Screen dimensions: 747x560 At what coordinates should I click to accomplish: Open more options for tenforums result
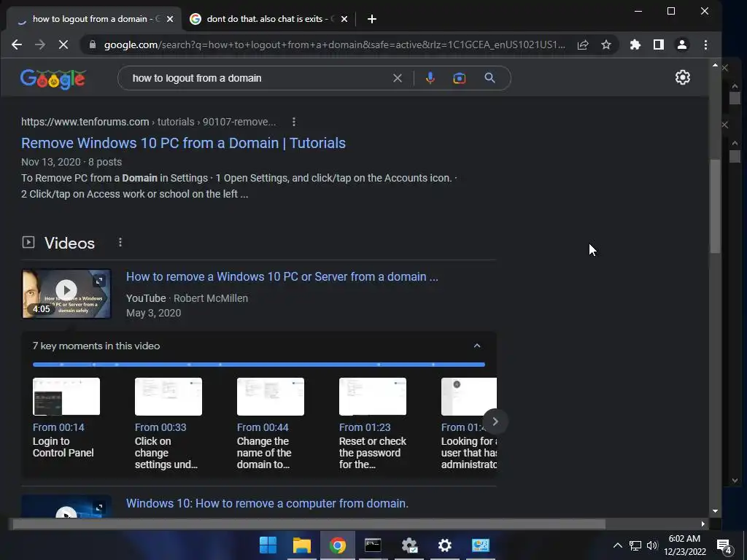(294, 122)
